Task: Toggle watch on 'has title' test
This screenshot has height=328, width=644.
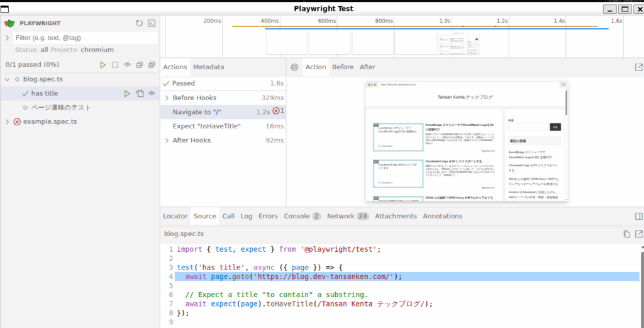Action: (x=152, y=94)
